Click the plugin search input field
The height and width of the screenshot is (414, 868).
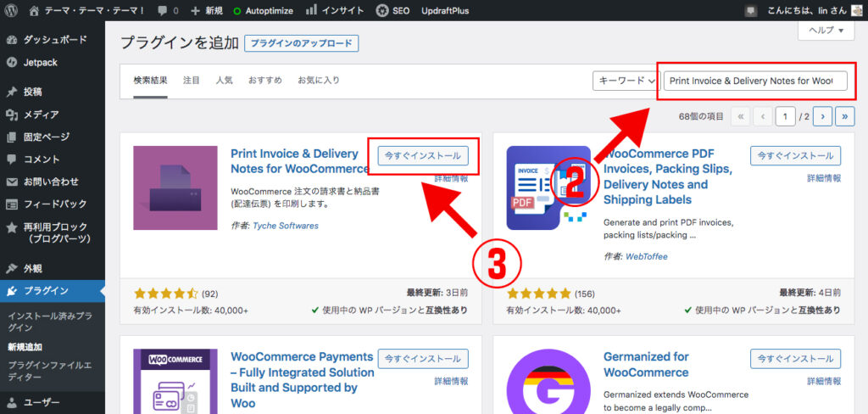755,81
